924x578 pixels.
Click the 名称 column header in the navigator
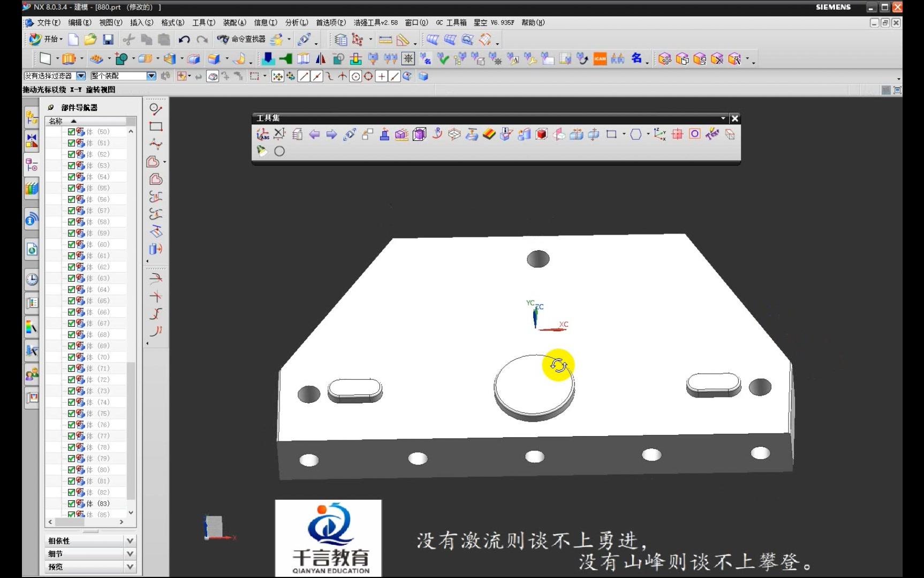coord(55,121)
